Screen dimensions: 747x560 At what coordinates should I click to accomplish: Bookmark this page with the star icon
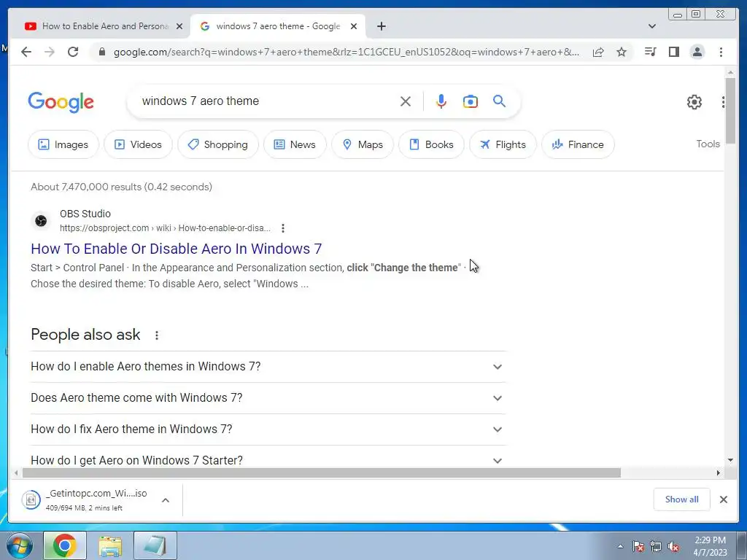click(x=622, y=52)
